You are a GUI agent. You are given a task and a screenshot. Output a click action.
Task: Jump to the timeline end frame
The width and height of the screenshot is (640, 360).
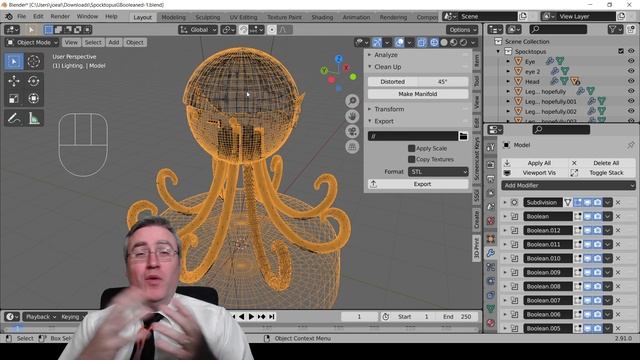[272, 316]
